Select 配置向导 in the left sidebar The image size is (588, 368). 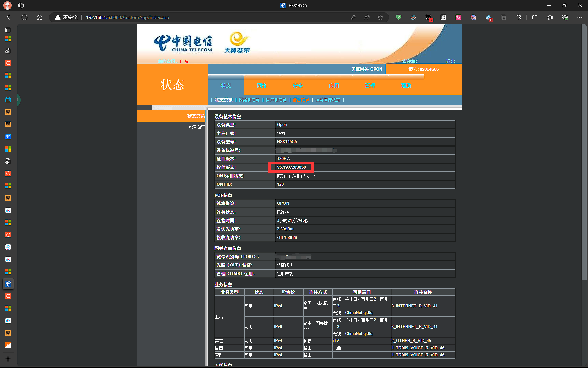pos(197,127)
